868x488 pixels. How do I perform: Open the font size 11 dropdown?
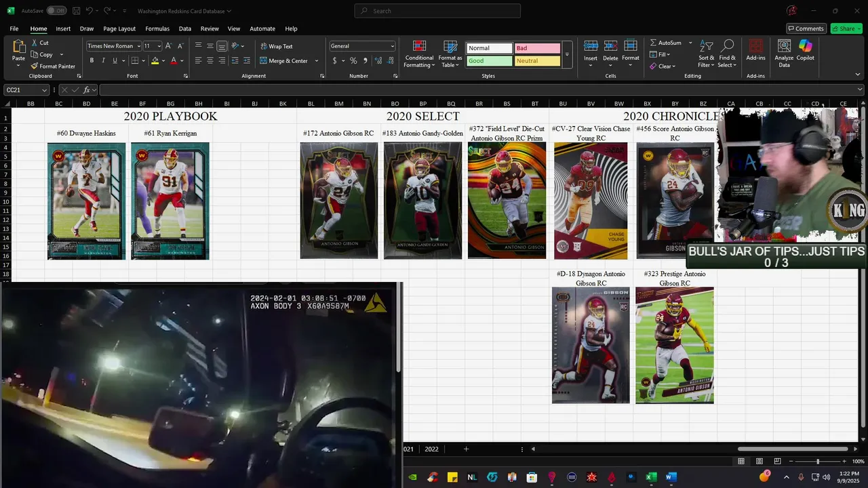point(159,46)
